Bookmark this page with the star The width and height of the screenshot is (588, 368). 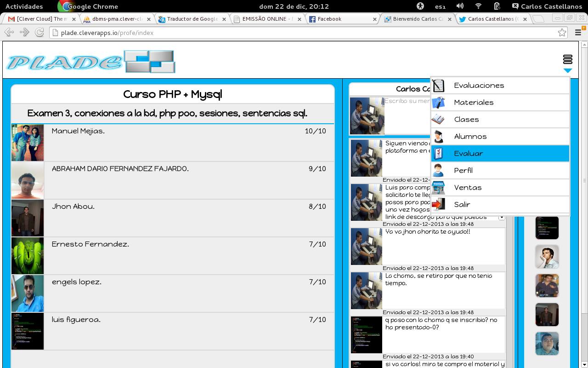pos(562,32)
